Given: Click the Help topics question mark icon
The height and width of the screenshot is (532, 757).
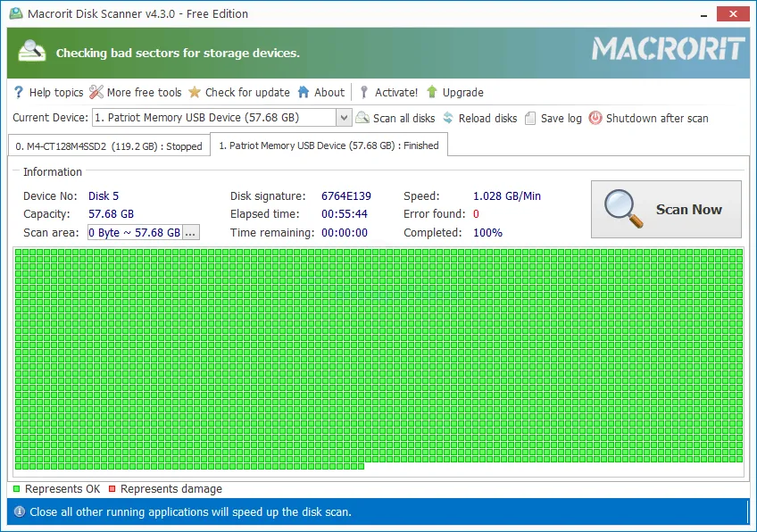Looking at the screenshot, I should [x=19, y=92].
